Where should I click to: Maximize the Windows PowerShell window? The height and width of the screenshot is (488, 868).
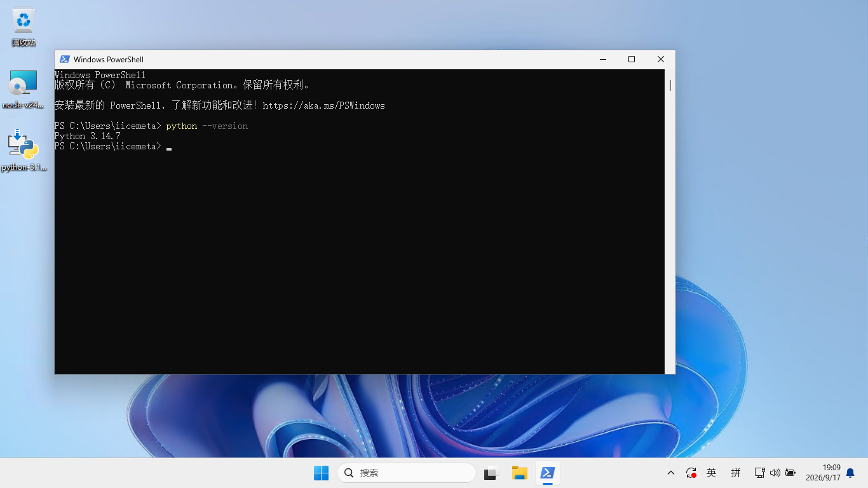coord(632,59)
